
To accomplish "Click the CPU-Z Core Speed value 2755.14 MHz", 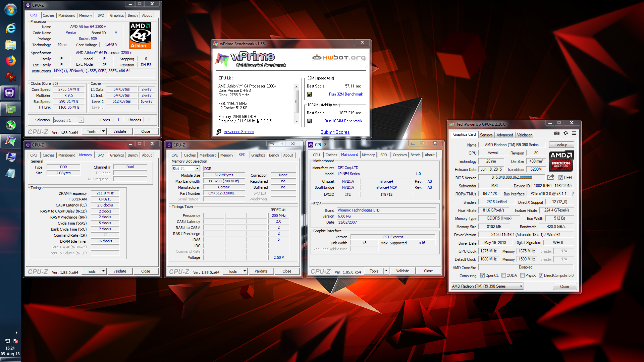I will click(69, 89).
